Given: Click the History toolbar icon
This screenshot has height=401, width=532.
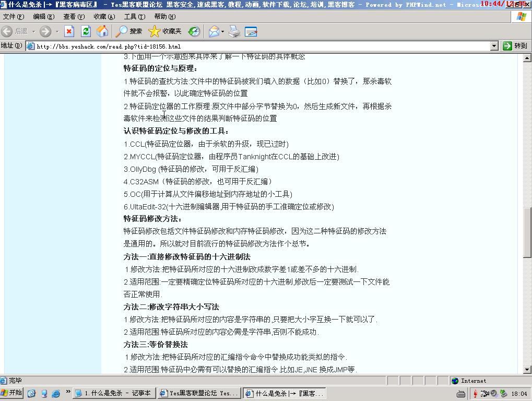Looking at the screenshot, I should coord(194,31).
